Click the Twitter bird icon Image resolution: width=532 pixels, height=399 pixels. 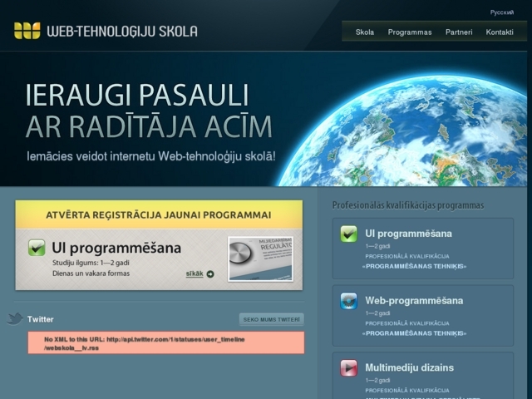[15, 318]
